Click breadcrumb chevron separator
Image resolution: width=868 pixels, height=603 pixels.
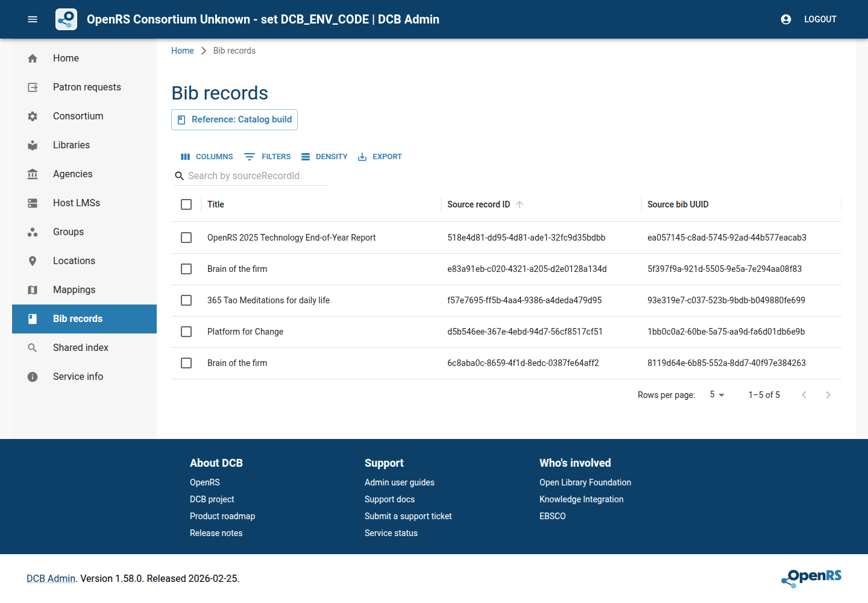tap(204, 51)
